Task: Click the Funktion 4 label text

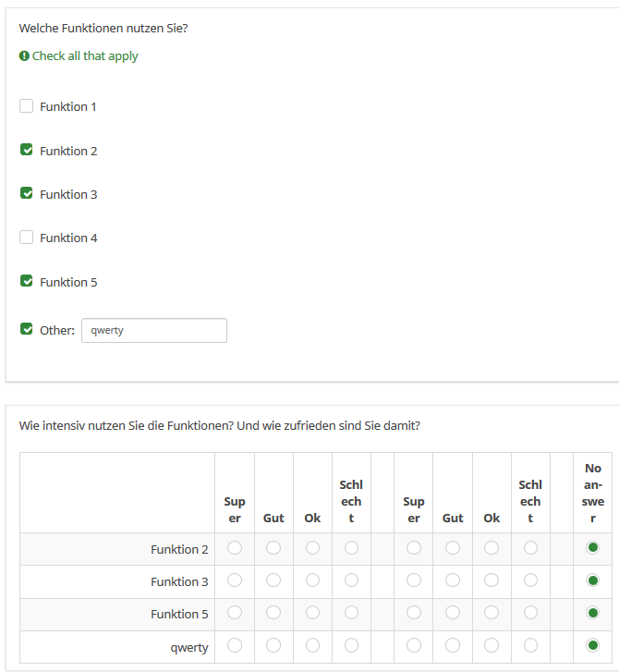Action: coord(68,238)
